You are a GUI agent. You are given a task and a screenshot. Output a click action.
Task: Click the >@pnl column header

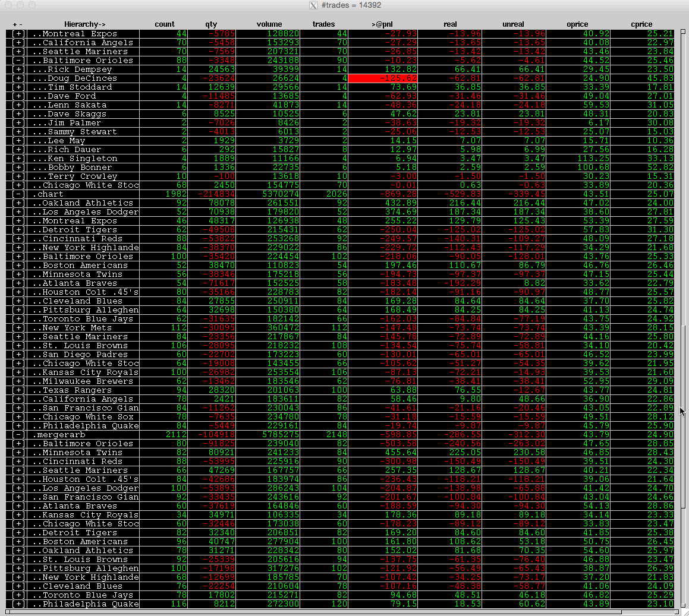(x=382, y=24)
